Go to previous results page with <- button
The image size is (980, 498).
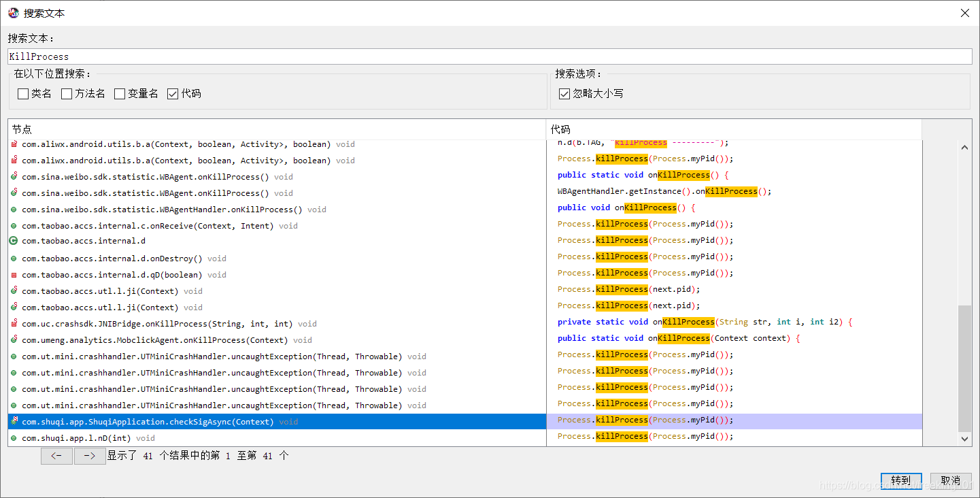pos(56,456)
